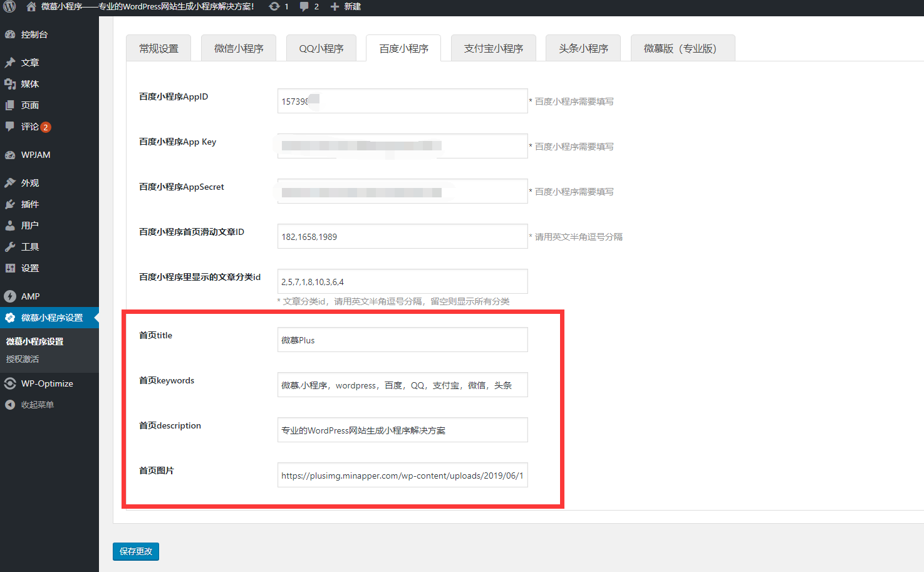
Task: Switch to the 微信小程序 tab
Action: coord(239,48)
